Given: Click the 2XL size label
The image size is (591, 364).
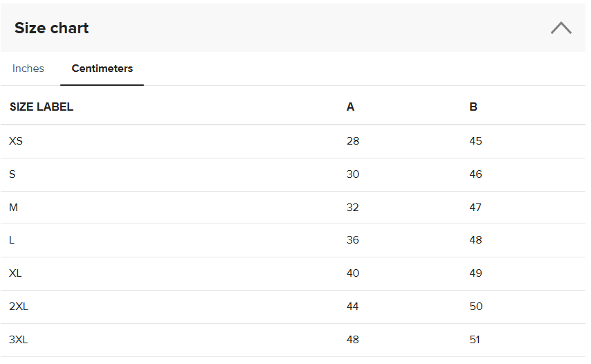Looking at the screenshot, I should [x=19, y=307].
